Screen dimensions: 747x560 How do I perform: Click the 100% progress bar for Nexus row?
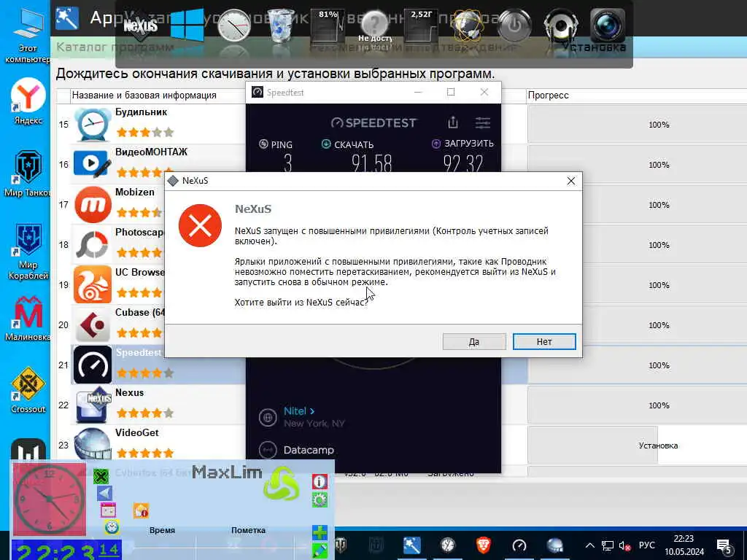637,405
